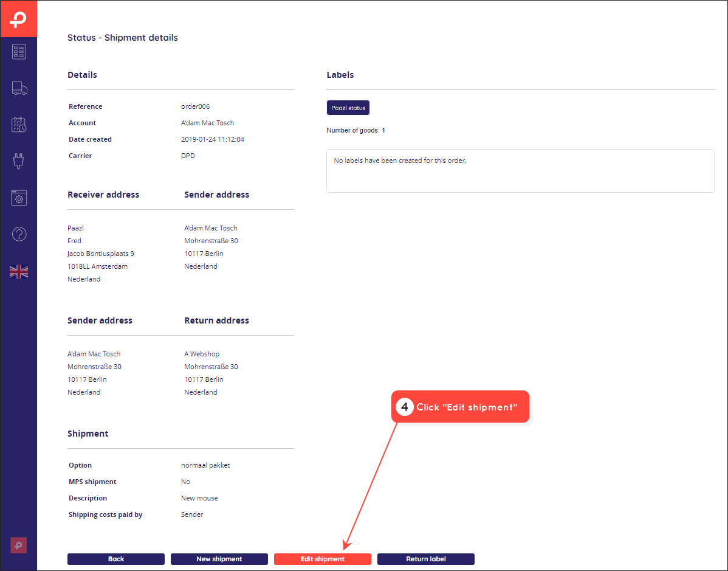The width and height of the screenshot is (728, 571).
Task: Click the return address name A Webshop
Action: coord(202,354)
